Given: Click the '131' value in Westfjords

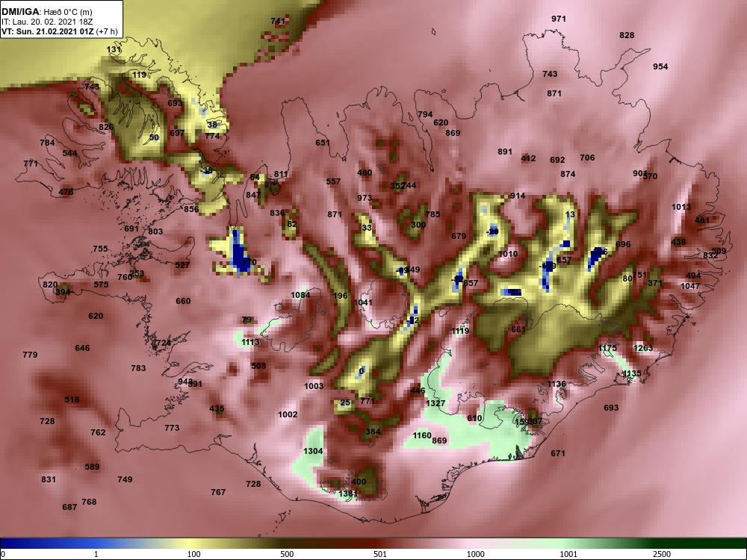Looking at the screenshot, I should (114, 49).
